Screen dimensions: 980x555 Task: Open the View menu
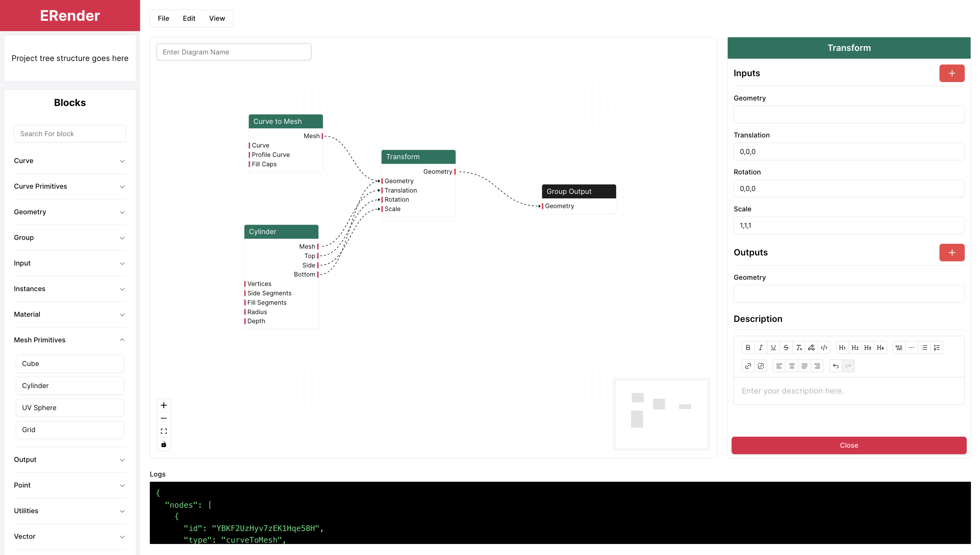pyautogui.click(x=217, y=18)
